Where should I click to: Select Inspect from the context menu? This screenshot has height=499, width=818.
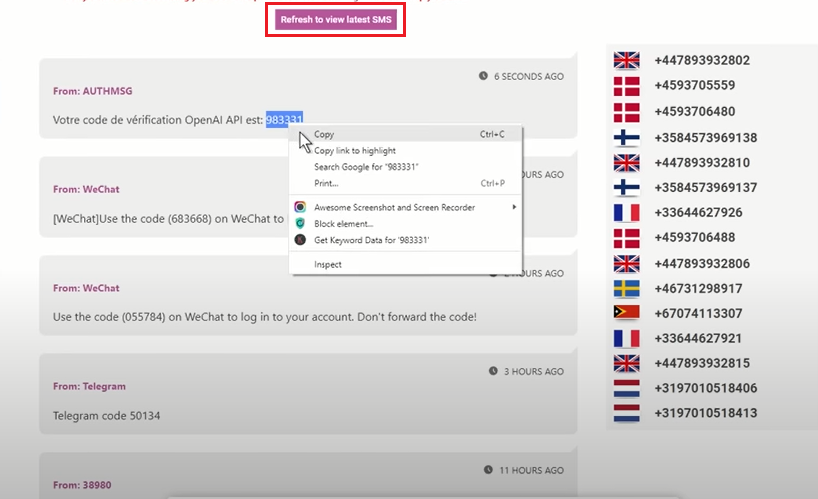tap(328, 265)
